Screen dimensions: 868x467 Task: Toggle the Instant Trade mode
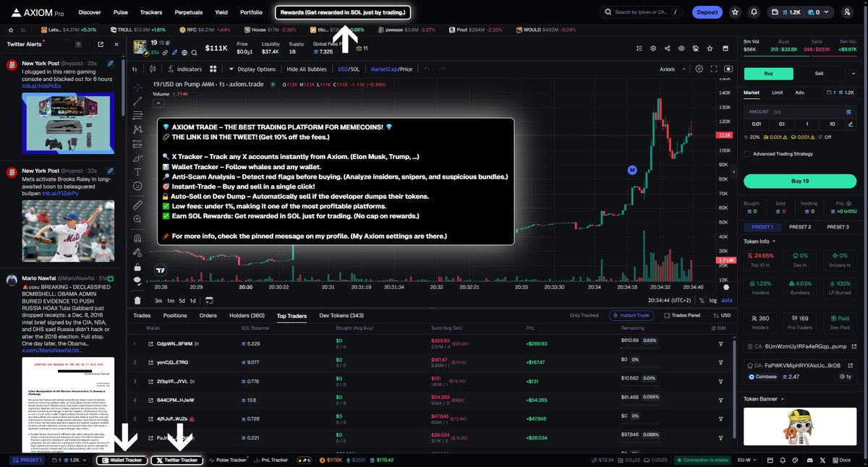(632, 315)
